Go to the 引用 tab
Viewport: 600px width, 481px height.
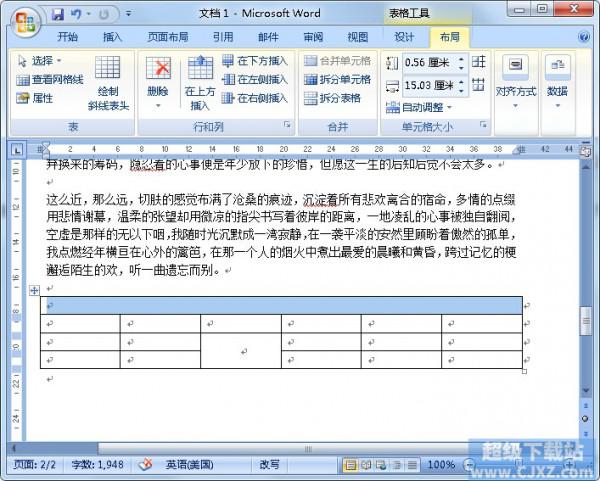click(223, 37)
